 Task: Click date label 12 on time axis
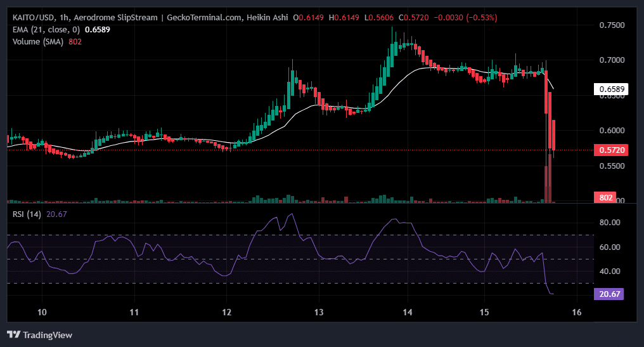coord(226,312)
